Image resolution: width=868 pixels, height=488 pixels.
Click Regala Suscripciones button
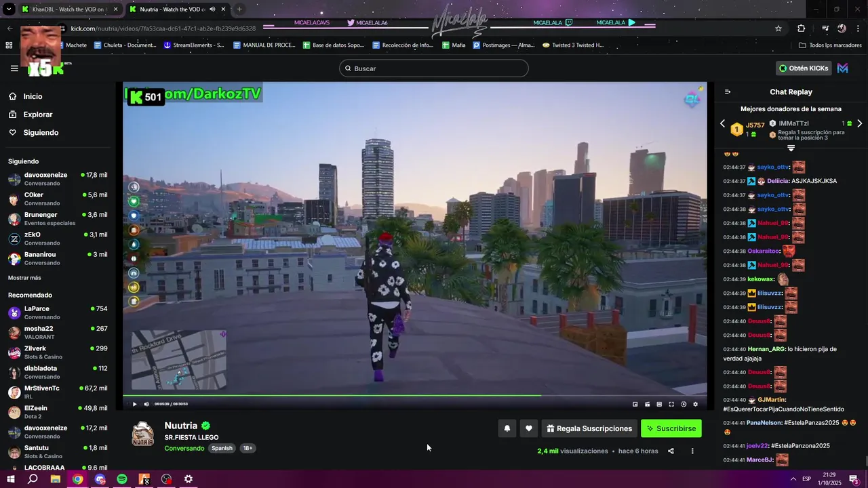589,428
